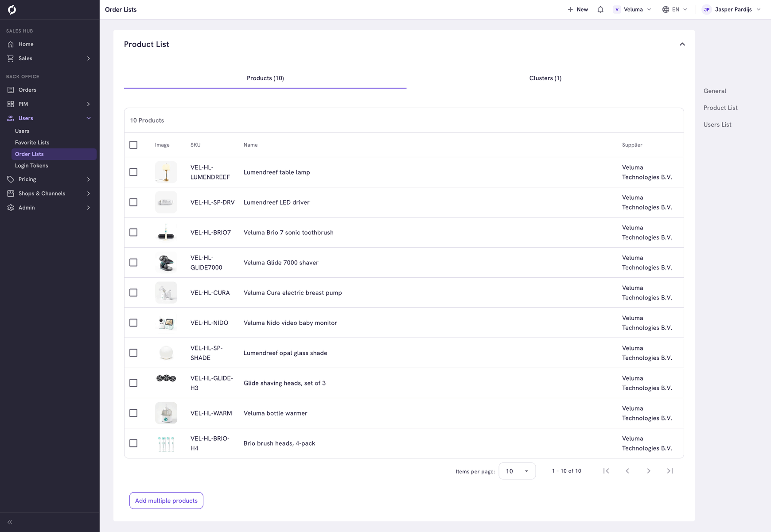Jump to General section link
The height and width of the screenshot is (532, 771).
(x=715, y=91)
